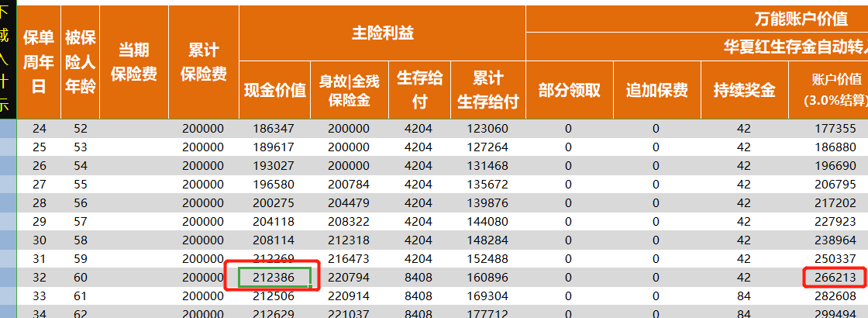Screen dimensions: 868x318
Task: Select account value cell 250337
Action: 835,259
